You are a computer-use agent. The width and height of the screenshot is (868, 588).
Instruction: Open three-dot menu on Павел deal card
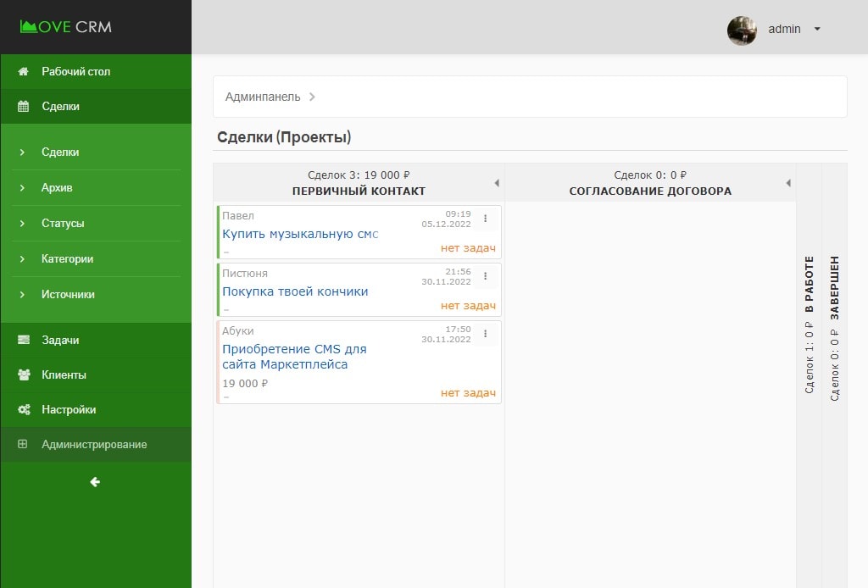486,219
